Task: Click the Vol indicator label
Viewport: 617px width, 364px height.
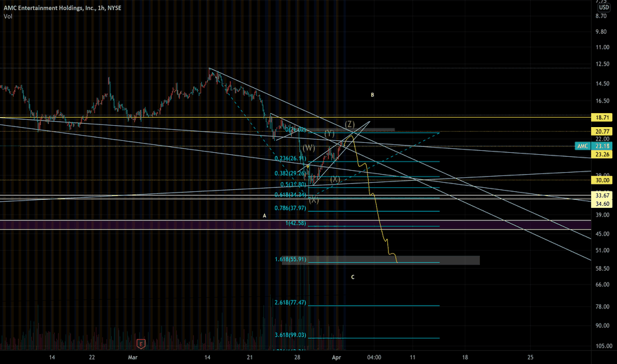Action: coord(8,16)
